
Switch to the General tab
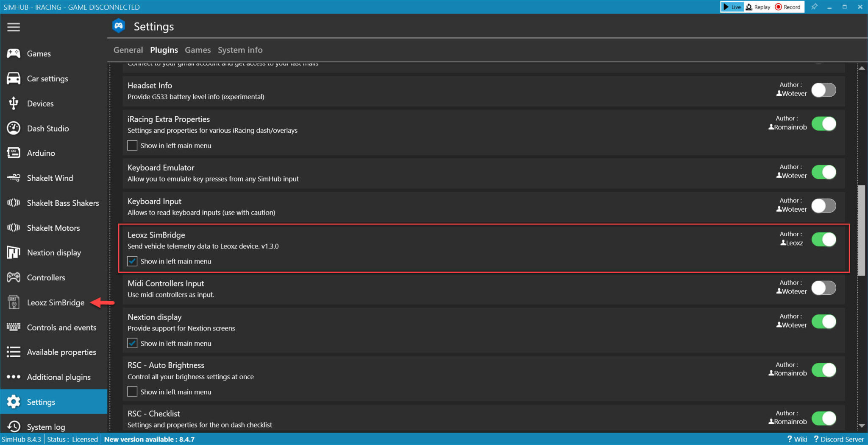point(128,50)
